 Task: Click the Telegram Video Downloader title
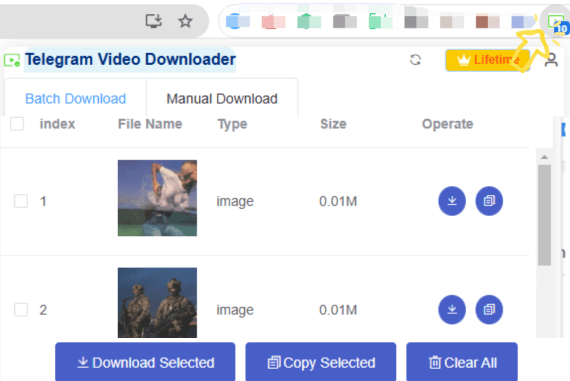130,59
